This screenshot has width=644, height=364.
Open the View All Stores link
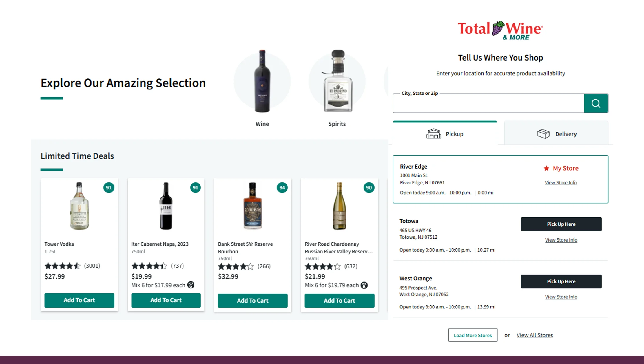pyautogui.click(x=534, y=335)
